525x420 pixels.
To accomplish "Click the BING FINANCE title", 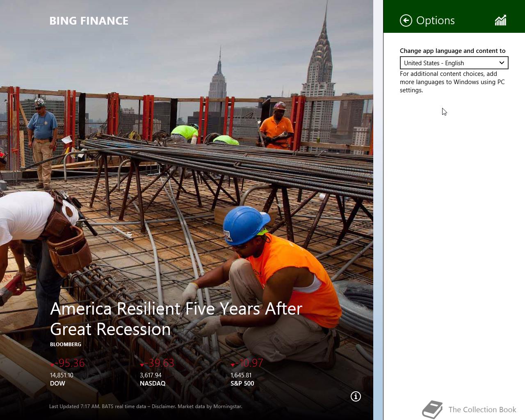I will click(x=89, y=21).
